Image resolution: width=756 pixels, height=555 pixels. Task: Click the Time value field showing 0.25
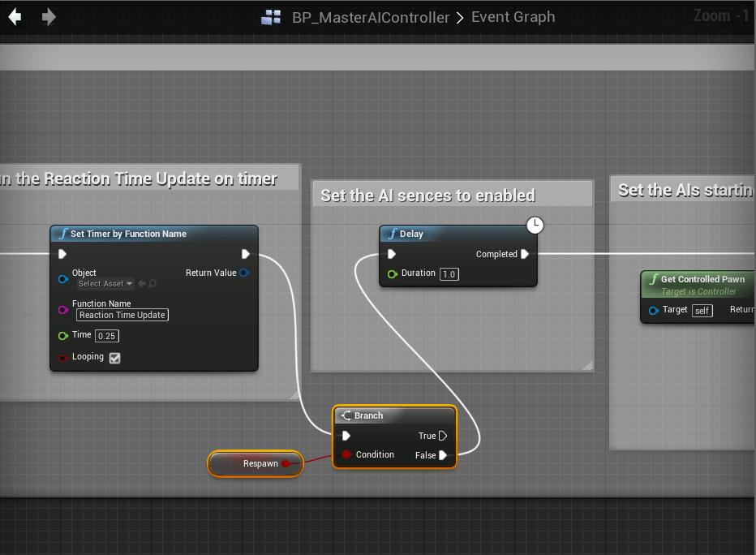pos(106,336)
